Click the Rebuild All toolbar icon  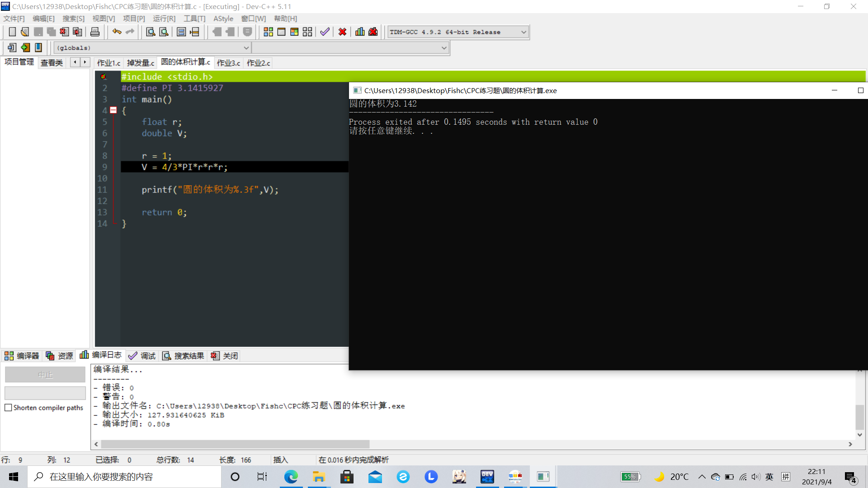point(307,32)
